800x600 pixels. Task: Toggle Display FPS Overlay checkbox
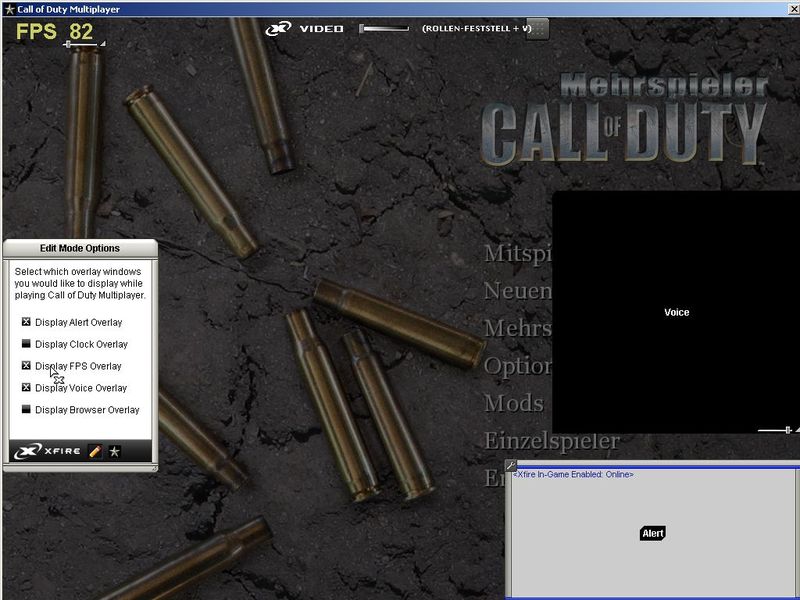[x=26, y=366]
